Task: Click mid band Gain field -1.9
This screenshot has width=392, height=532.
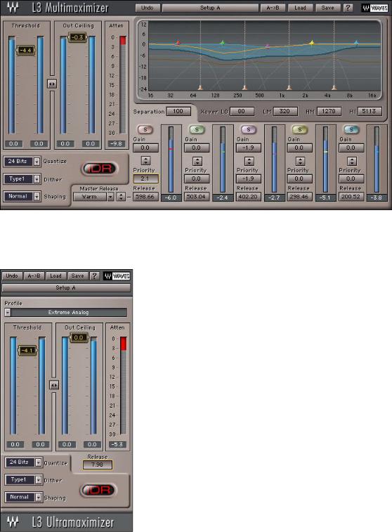Action: point(249,148)
